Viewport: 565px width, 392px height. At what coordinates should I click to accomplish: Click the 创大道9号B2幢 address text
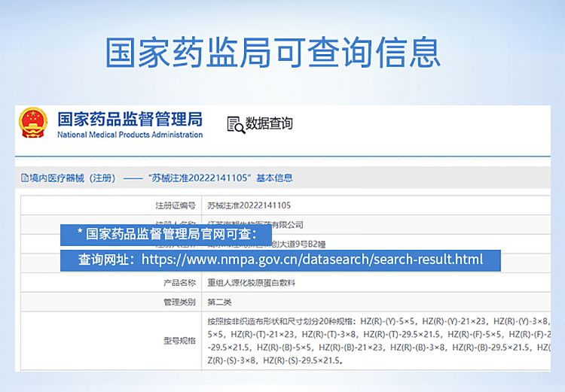[x=299, y=245]
